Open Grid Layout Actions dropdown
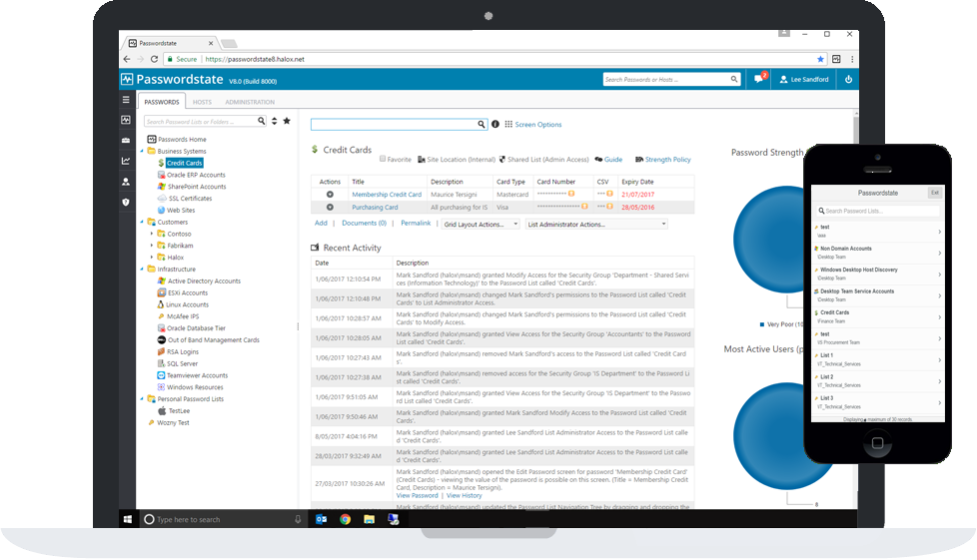977x560 pixels. (x=481, y=225)
